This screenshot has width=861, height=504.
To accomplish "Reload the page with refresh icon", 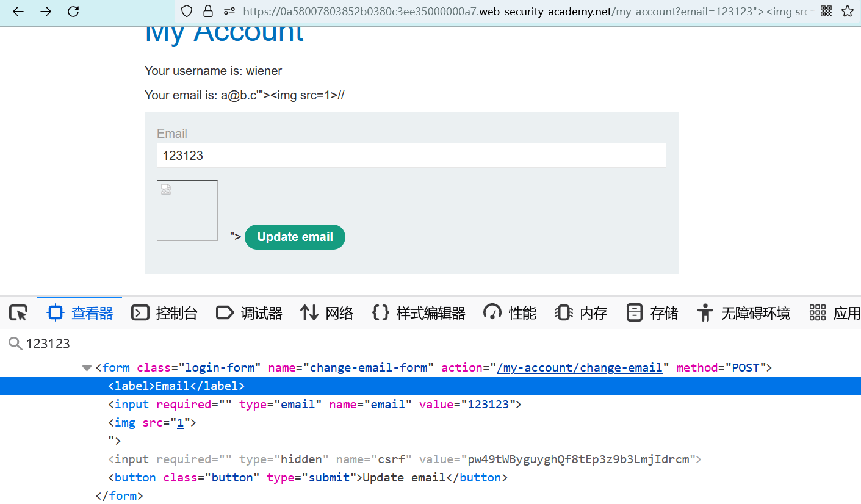I will click(x=73, y=12).
